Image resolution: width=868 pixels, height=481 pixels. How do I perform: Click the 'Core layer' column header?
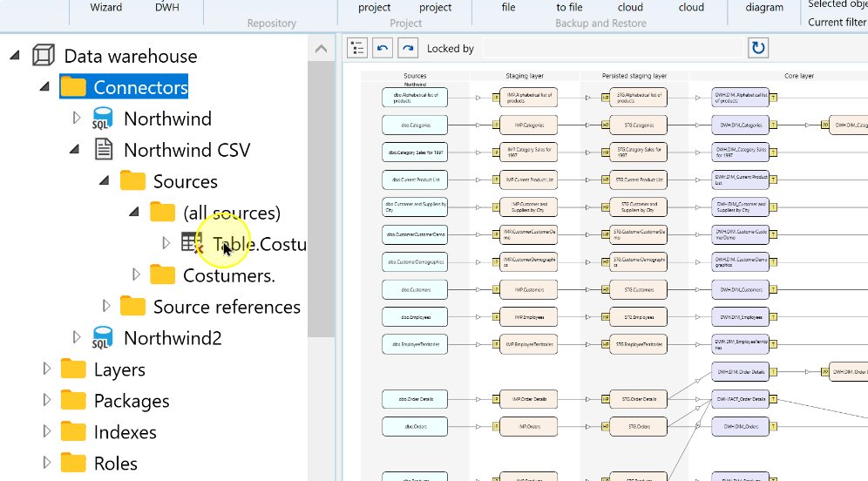[x=799, y=76]
